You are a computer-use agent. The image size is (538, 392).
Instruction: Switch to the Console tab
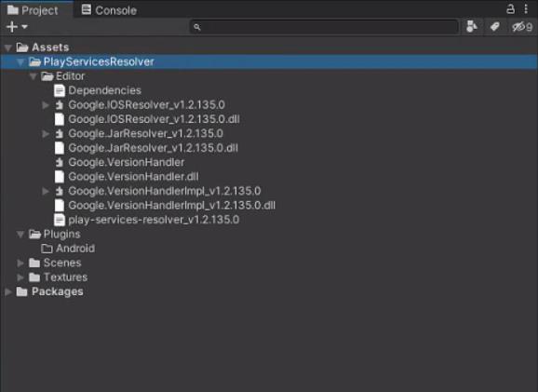(109, 10)
